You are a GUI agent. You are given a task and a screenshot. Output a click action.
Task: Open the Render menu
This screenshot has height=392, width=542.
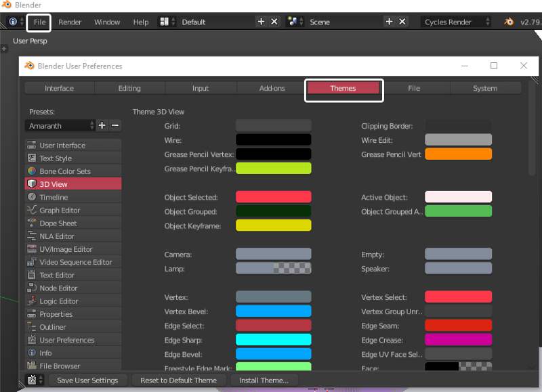click(x=70, y=22)
